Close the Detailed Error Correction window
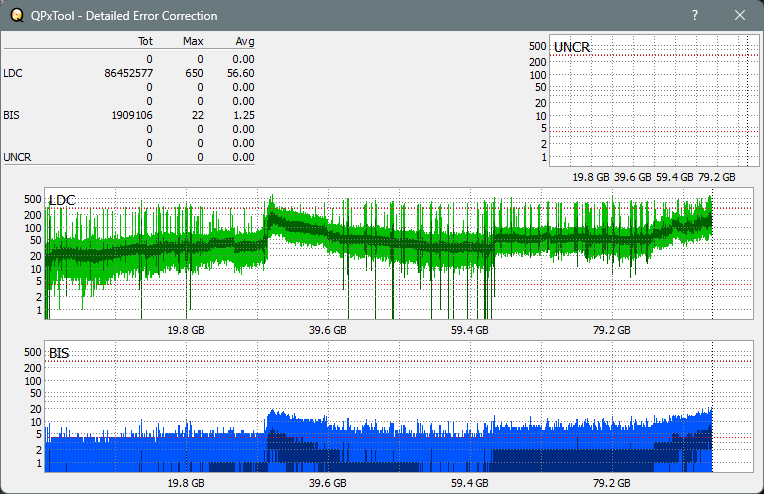This screenshot has height=494, width=764. (740, 16)
